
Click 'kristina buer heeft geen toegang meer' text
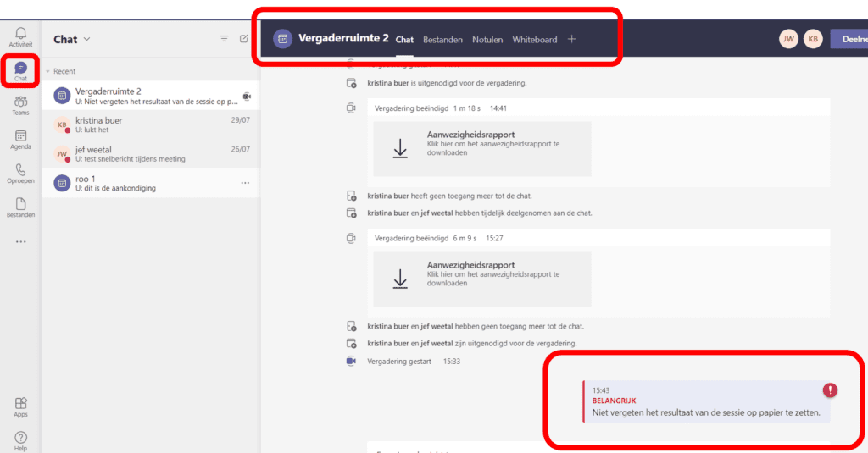click(x=449, y=196)
